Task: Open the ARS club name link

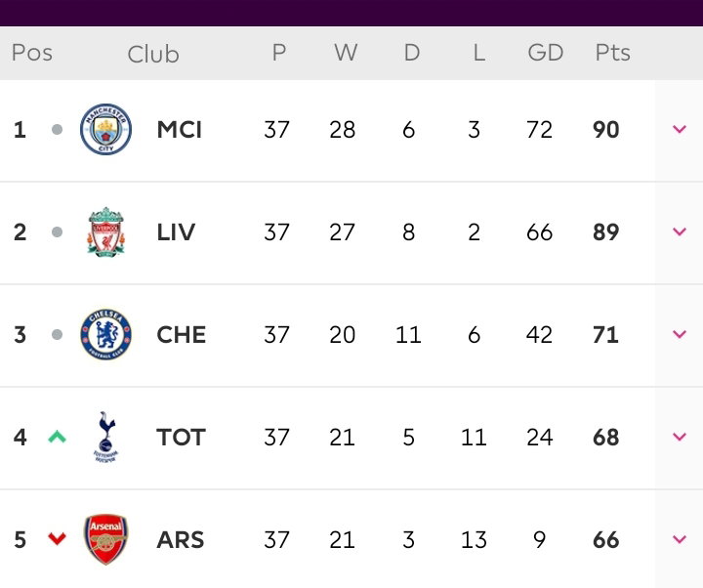Action: pos(181,539)
